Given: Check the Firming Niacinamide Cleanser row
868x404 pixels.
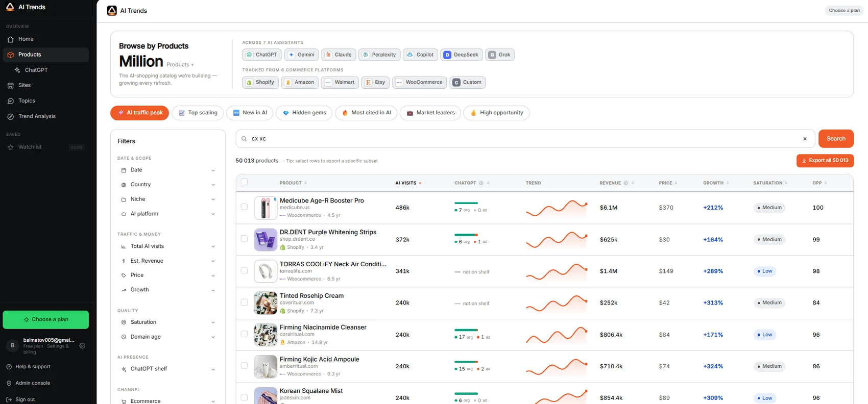Looking at the screenshot, I should tap(244, 334).
